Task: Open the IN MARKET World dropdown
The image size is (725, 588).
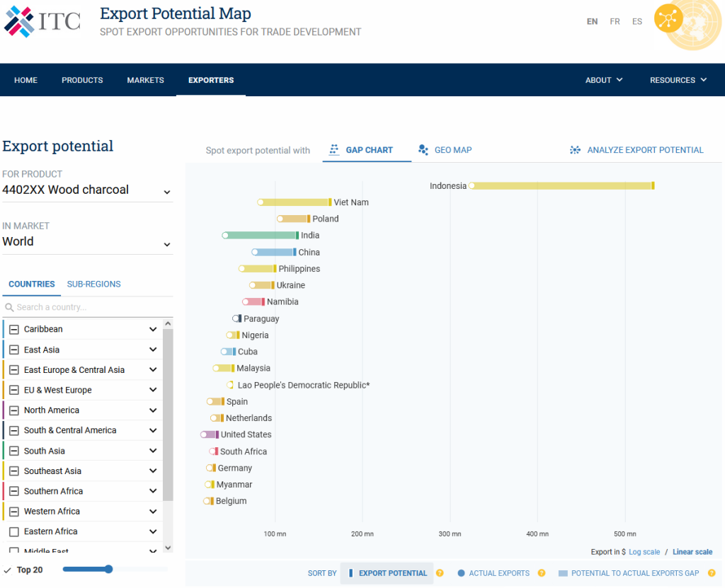Action: pyautogui.click(x=167, y=243)
